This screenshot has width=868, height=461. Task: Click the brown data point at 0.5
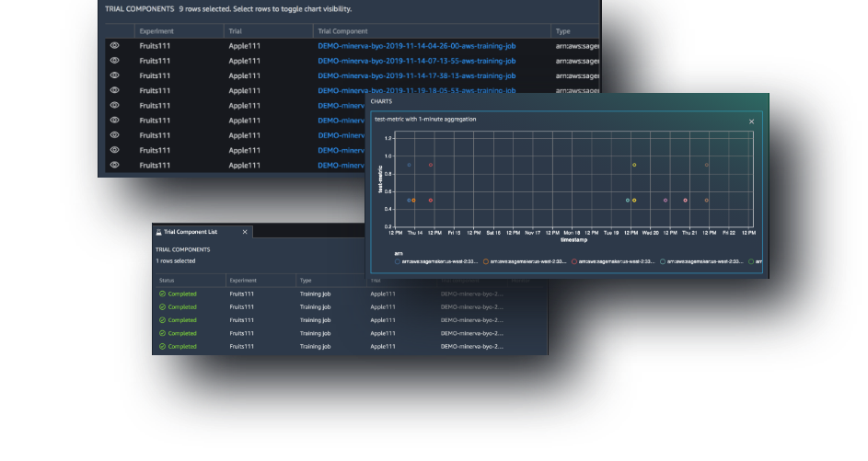click(x=706, y=201)
